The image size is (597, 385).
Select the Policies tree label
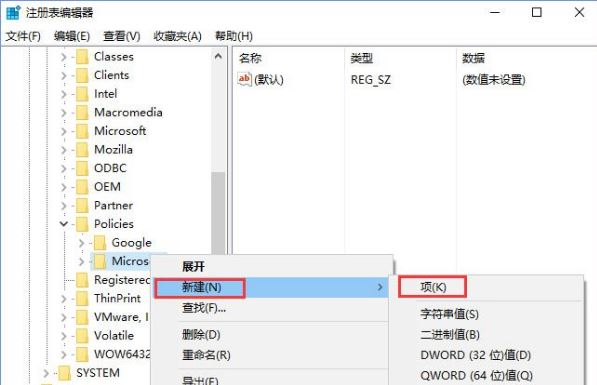point(114,224)
